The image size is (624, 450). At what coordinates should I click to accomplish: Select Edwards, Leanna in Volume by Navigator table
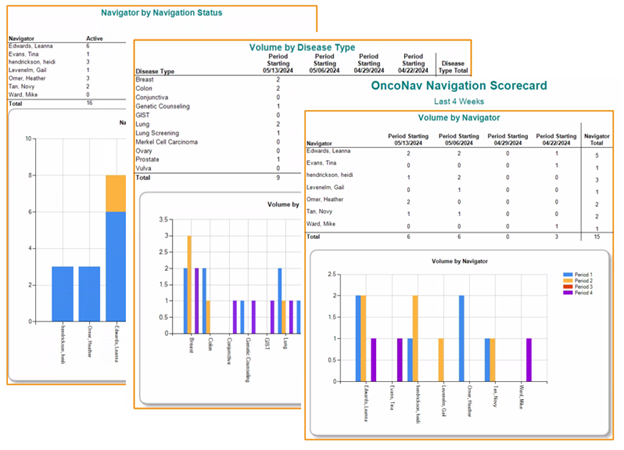click(333, 154)
